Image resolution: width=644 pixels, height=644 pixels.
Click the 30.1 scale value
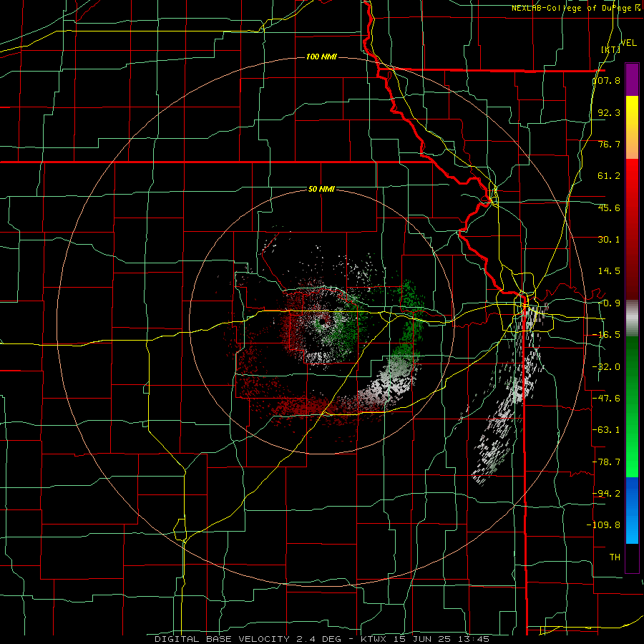pos(609,240)
